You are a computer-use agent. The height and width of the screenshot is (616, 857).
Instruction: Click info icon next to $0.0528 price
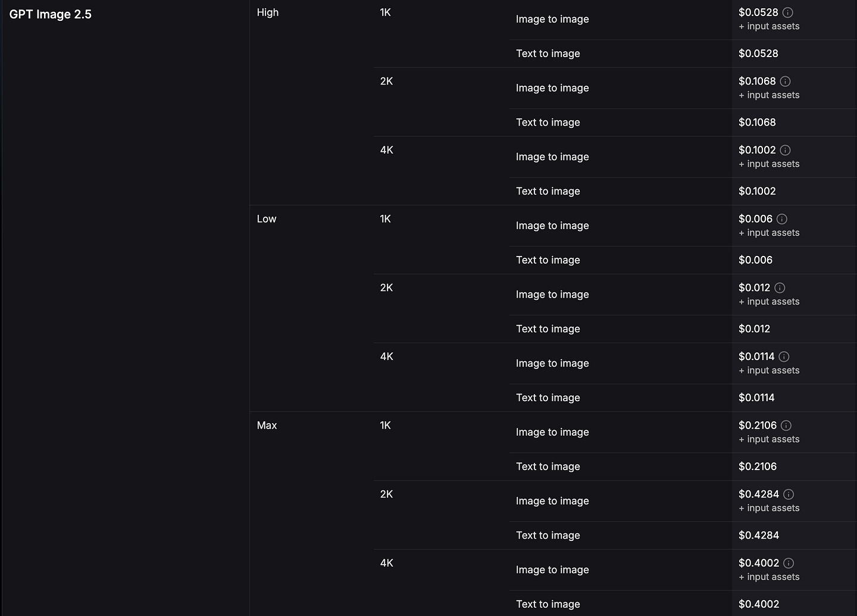tap(787, 12)
